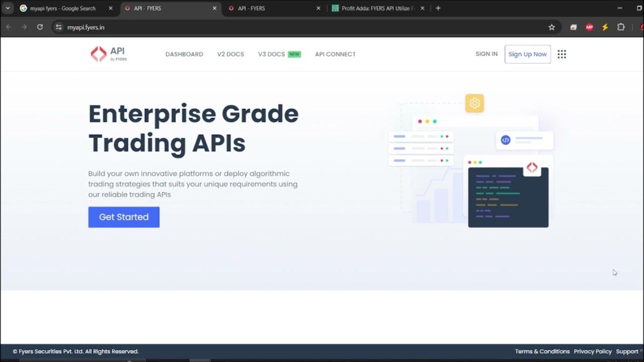Click the Enterprise Grade Trading APIs heading
Screen dimensions: 644x362
coord(194,128)
